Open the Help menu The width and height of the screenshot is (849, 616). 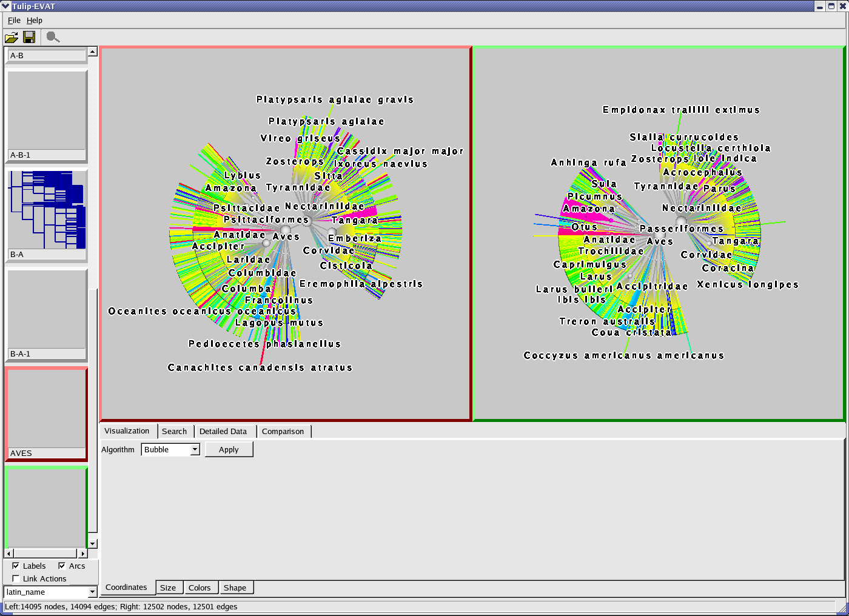click(x=35, y=20)
